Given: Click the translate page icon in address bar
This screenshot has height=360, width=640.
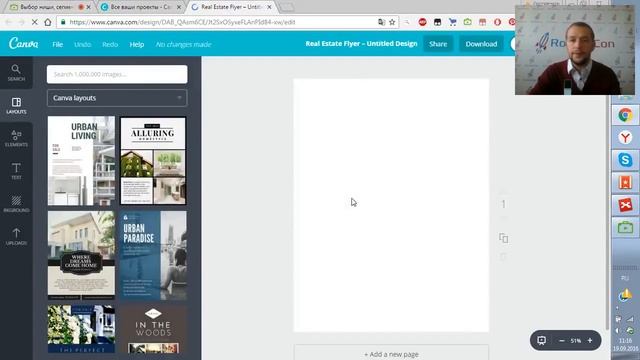Looking at the screenshot, I should point(381,22).
